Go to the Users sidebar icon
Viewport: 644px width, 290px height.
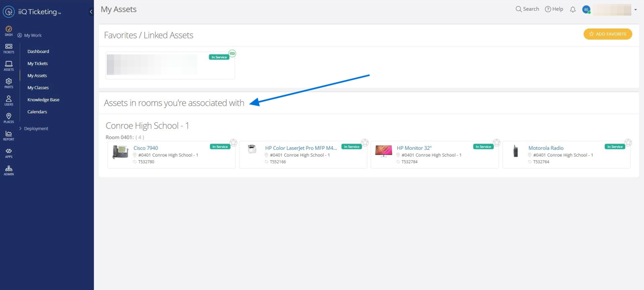coord(9,100)
